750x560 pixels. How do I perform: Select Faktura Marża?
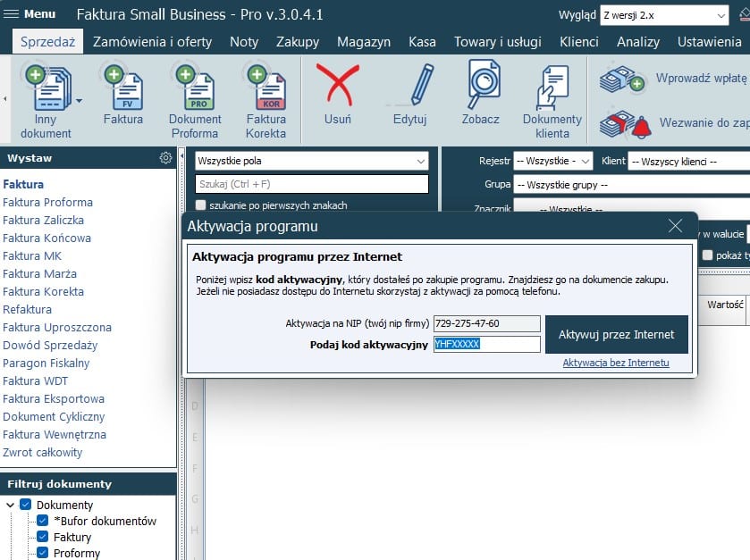[x=39, y=274]
